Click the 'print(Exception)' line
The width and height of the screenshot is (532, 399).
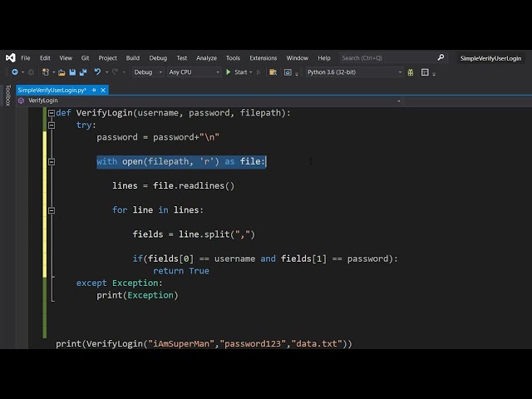137,295
